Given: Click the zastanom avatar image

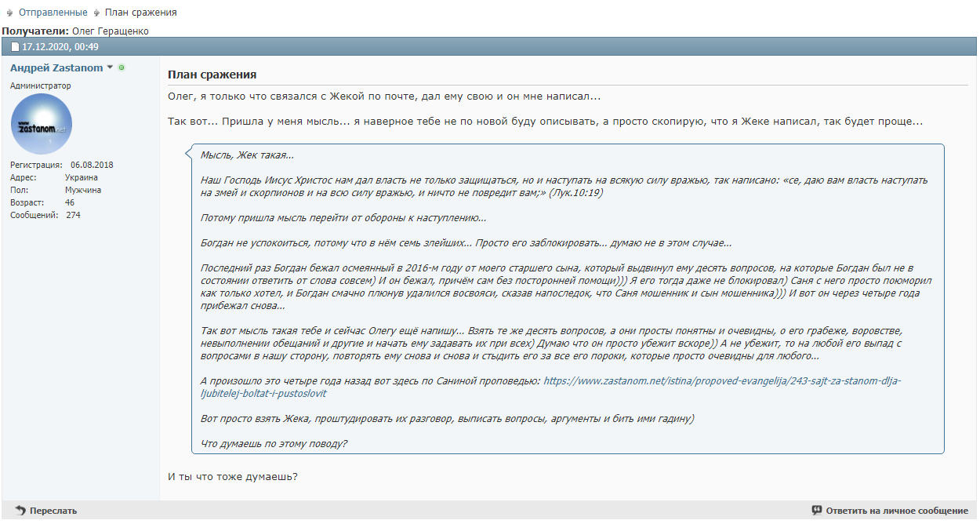Looking at the screenshot, I should pyautogui.click(x=42, y=123).
